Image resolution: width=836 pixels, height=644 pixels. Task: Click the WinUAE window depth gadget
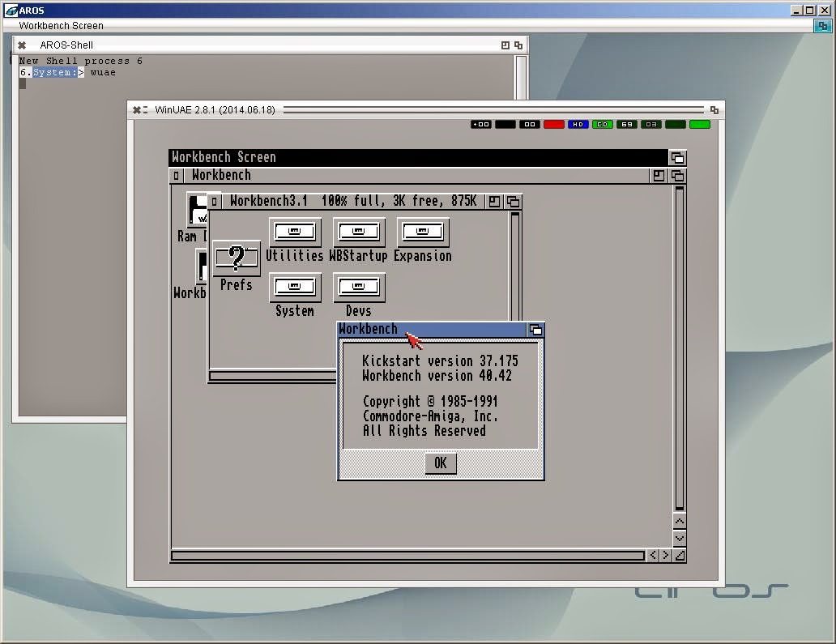click(x=714, y=110)
